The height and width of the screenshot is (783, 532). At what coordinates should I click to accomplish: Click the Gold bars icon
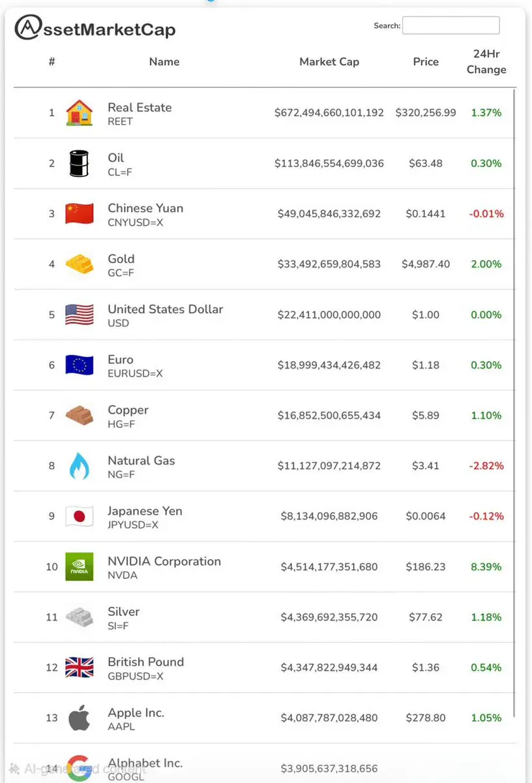(x=80, y=264)
